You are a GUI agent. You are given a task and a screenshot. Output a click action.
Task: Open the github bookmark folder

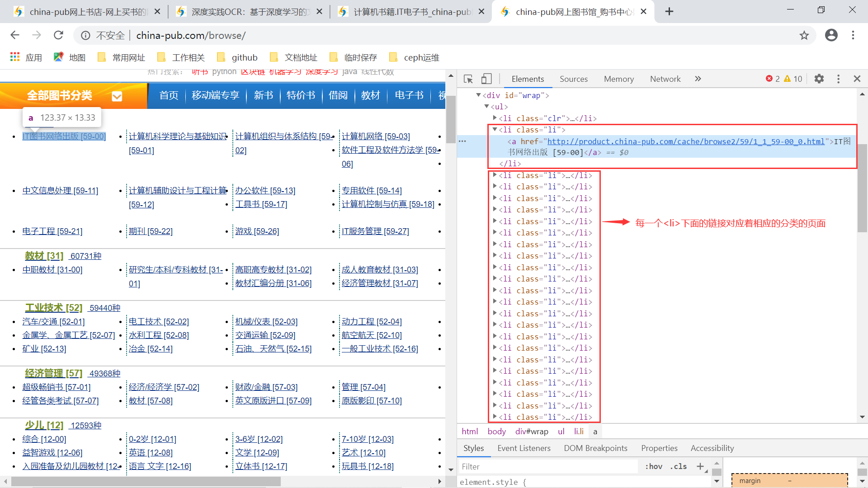point(237,57)
